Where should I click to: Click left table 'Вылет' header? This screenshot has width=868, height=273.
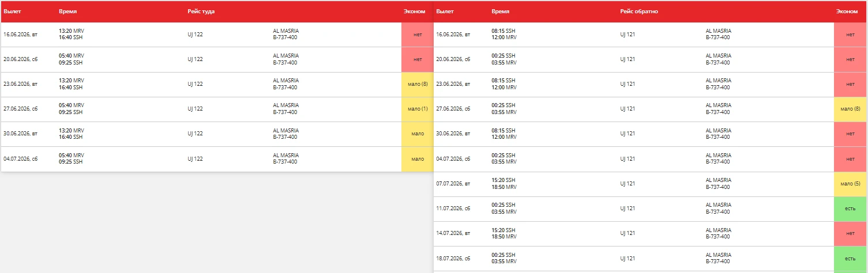point(12,12)
